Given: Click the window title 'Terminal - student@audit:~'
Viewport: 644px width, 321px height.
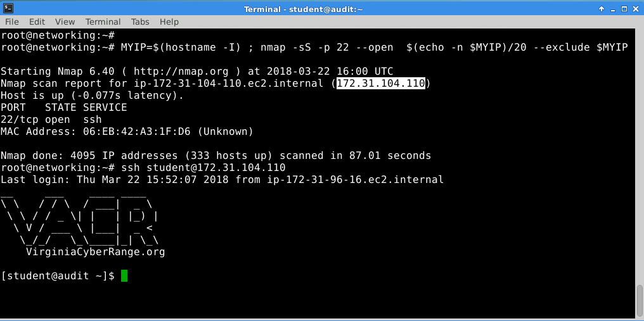Looking at the screenshot, I should pos(304,9).
